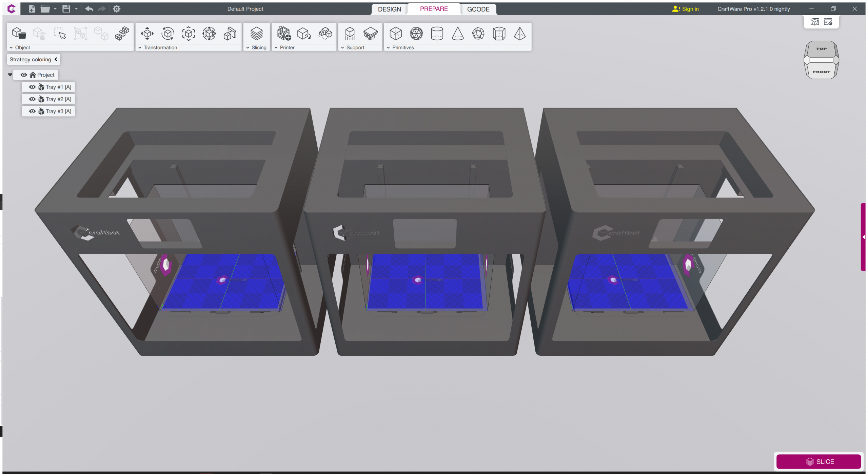Image resolution: width=868 pixels, height=474 pixels.
Task: Add a cylinder primitive
Action: pos(437,34)
